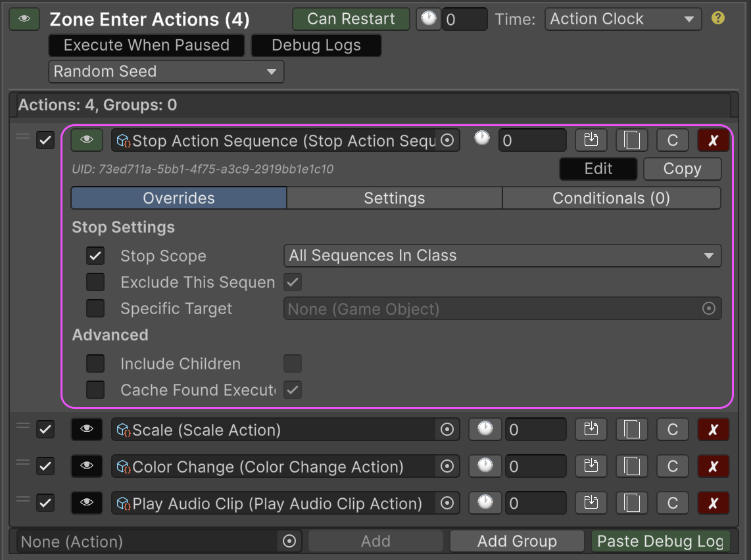751x560 pixels.
Task: Click the import icon on Play Audio Clip row
Action: (x=591, y=503)
